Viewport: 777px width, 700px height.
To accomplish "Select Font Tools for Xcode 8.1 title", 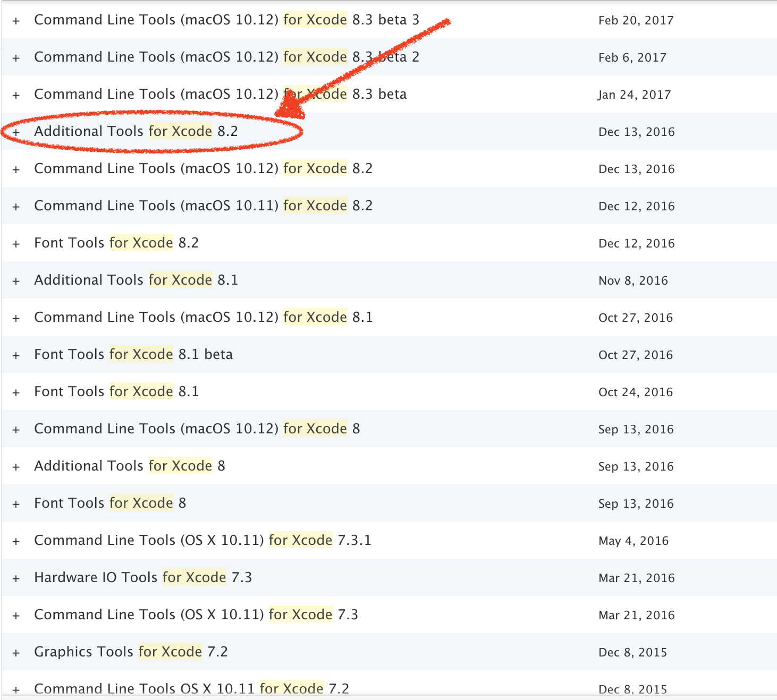I will (116, 392).
